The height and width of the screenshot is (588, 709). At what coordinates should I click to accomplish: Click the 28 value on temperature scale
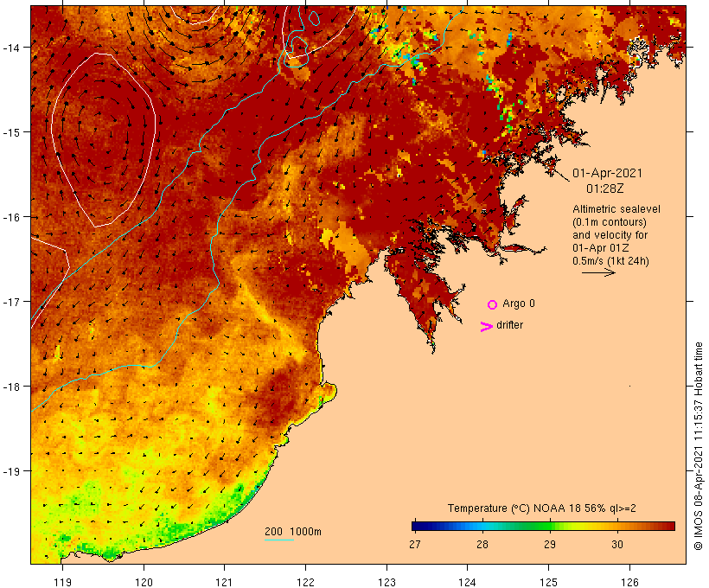pos(482,544)
